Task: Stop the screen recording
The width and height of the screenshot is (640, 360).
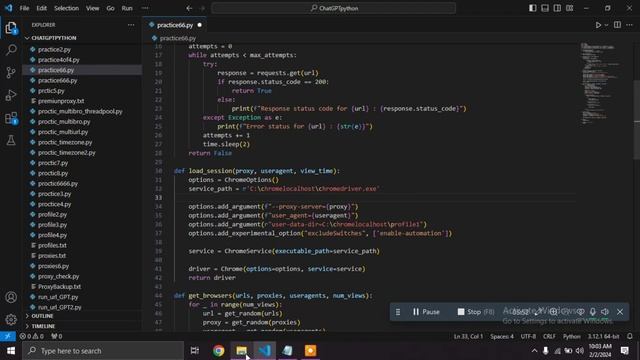Action: coord(475,312)
